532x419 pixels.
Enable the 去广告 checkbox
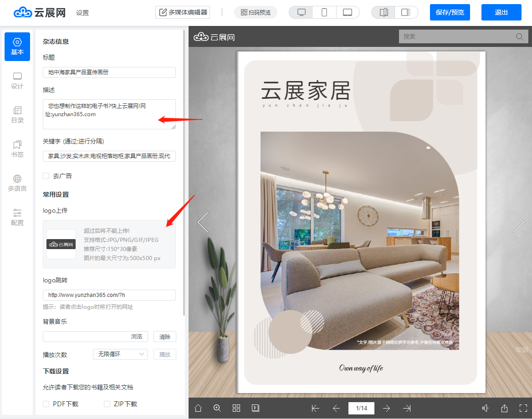46,176
